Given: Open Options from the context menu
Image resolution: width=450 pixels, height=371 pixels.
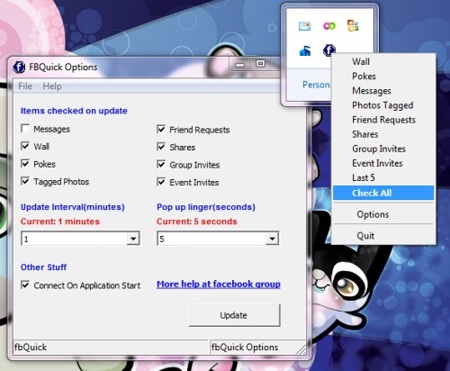Looking at the screenshot, I should tap(383, 214).
